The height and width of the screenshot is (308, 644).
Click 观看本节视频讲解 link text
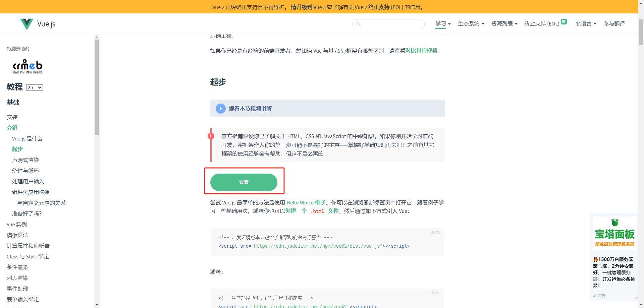pyautogui.click(x=250, y=109)
